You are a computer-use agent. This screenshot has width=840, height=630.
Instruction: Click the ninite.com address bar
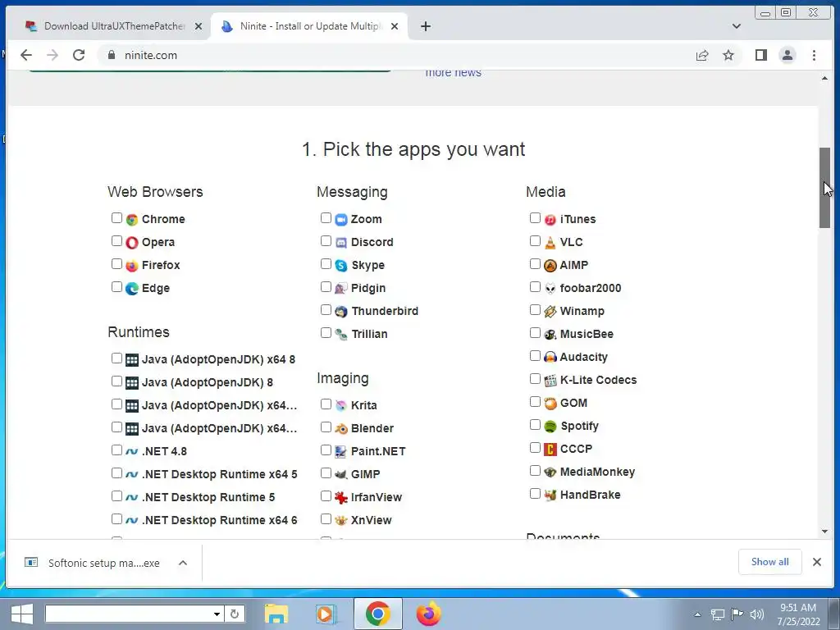[x=391, y=55]
